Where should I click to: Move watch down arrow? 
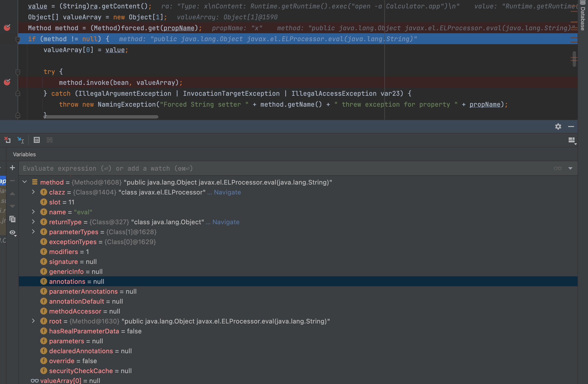[x=12, y=206]
